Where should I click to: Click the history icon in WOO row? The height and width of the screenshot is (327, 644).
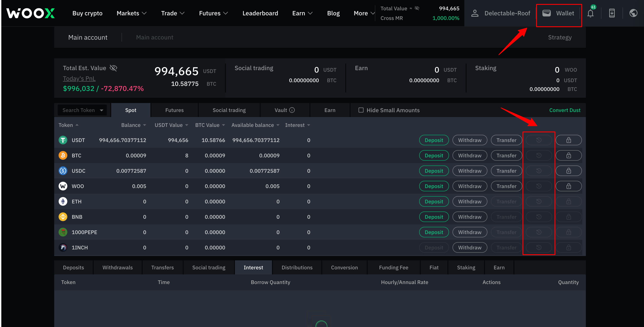click(539, 186)
